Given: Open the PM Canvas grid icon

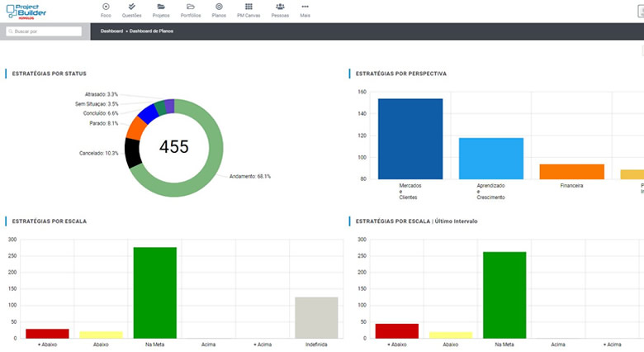Looking at the screenshot, I should click(x=248, y=7).
